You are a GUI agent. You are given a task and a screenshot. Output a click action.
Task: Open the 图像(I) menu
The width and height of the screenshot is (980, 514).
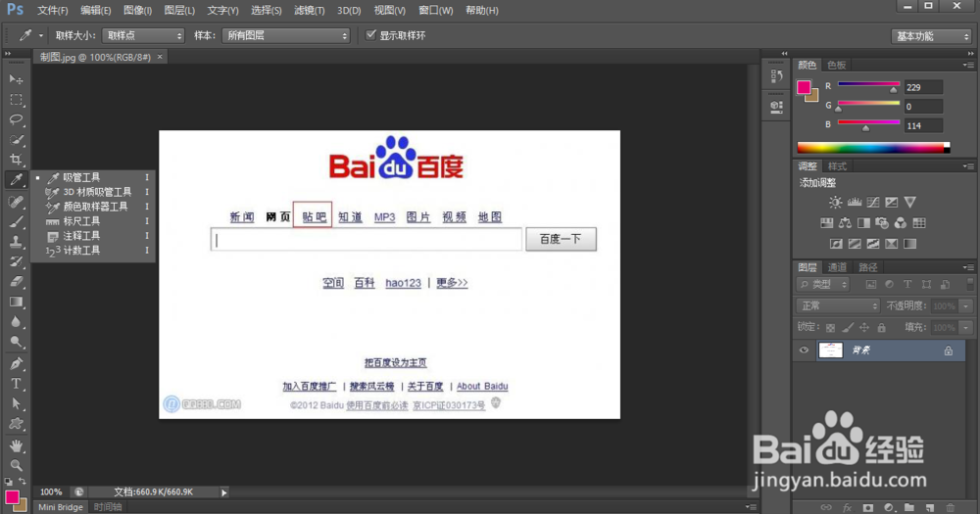click(137, 11)
